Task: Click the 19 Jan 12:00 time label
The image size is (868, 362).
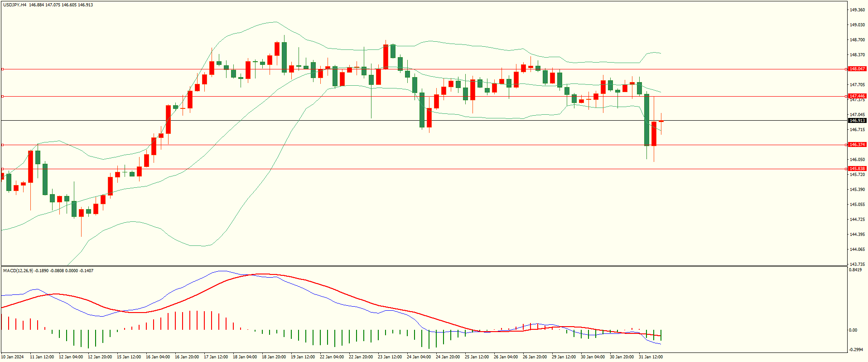Action: (303, 357)
